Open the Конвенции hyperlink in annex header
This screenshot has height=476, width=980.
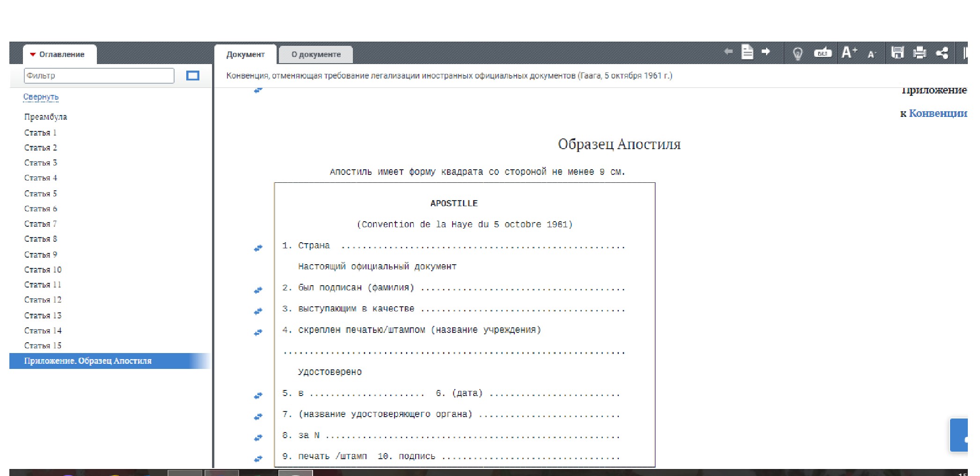pos(938,113)
